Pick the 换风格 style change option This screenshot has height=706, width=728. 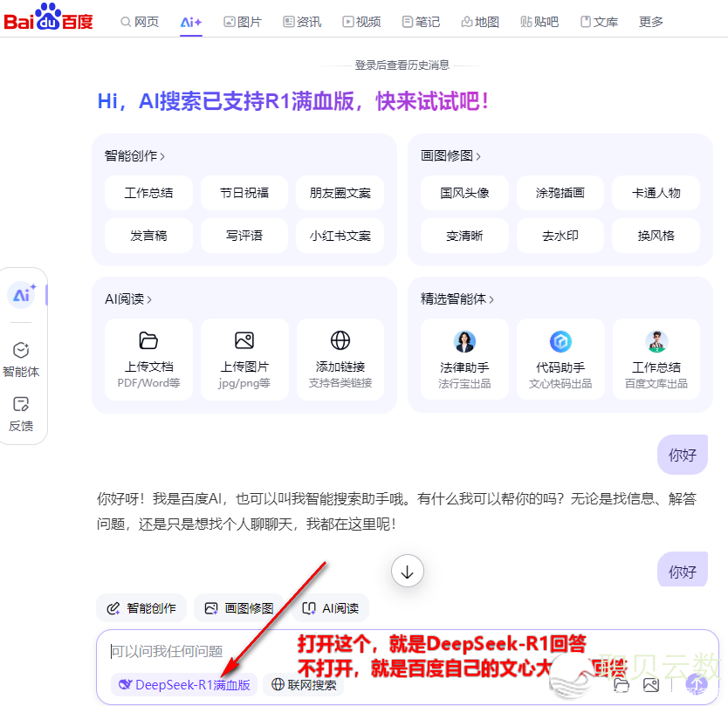(656, 236)
